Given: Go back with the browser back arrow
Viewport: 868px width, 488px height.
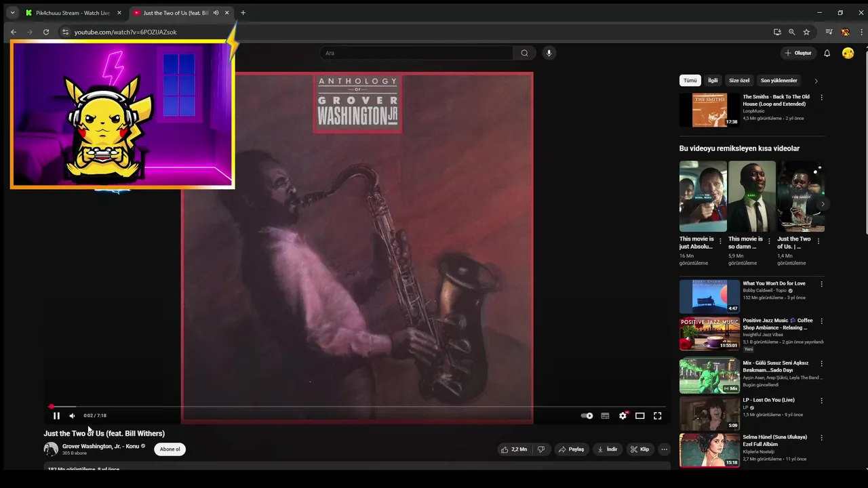Looking at the screenshot, I should coord(13,32).
